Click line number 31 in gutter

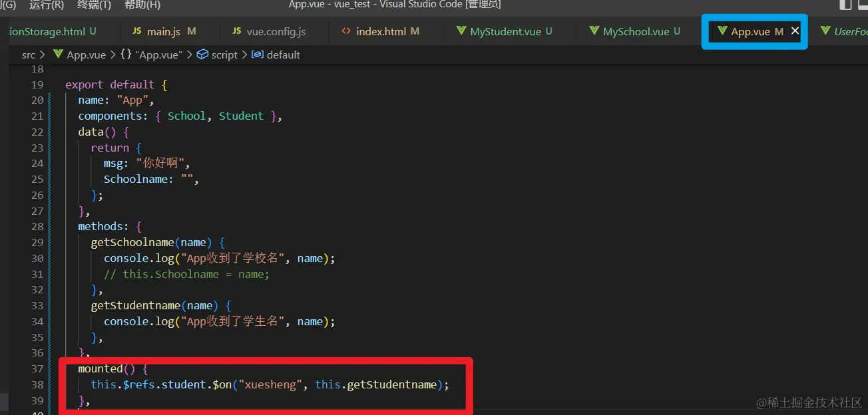(x=37, y=274)
